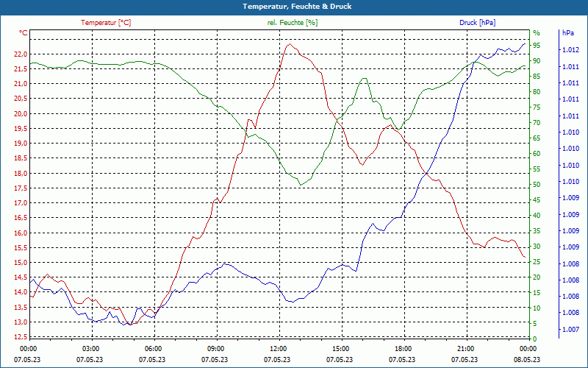Click the "15:00" time axis label
Viewport: 588px width, 368px height.
pyautogui.click(x=340, y=349)
